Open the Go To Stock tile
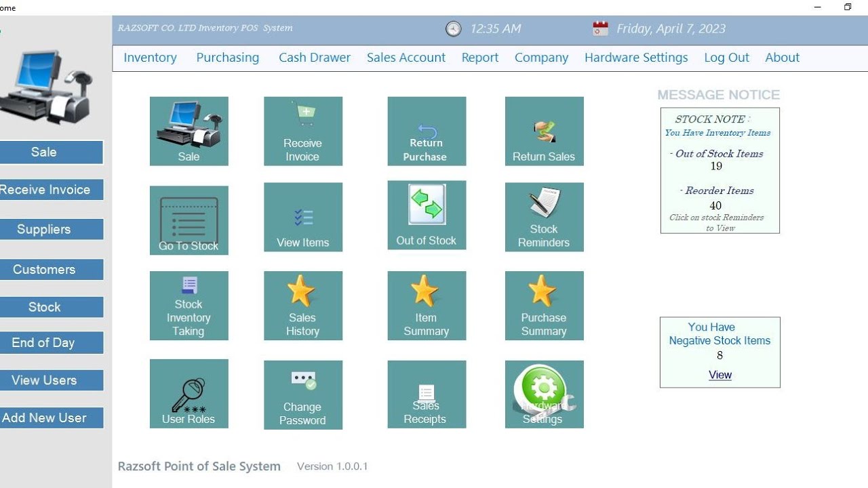Viewport: 868px width, 488px height. coord(189,220)
